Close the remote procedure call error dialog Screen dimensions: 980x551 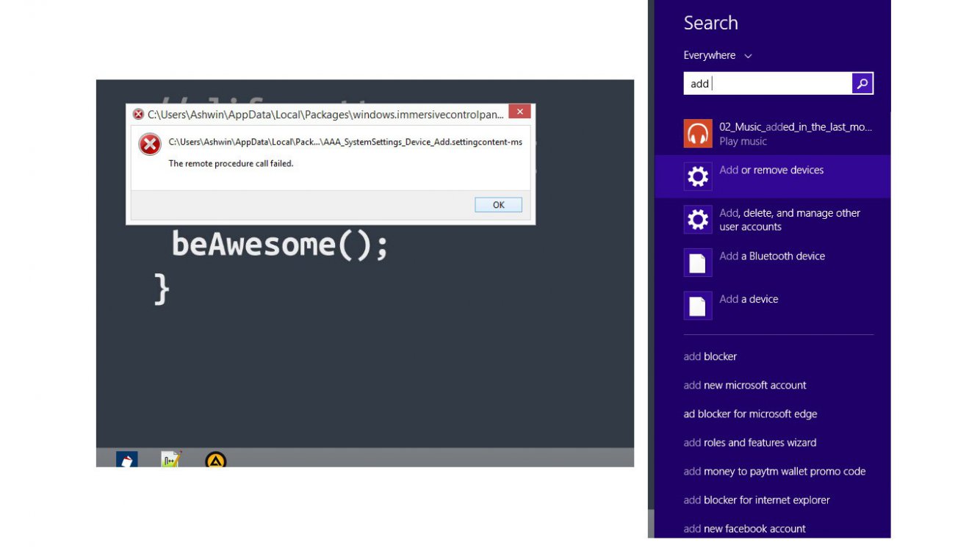point(519,112)
